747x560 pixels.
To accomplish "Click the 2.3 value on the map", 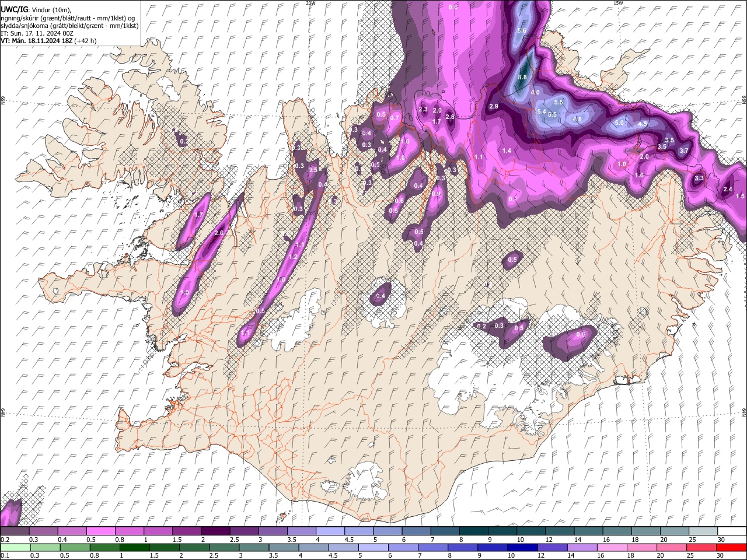I will coord(424,109).
